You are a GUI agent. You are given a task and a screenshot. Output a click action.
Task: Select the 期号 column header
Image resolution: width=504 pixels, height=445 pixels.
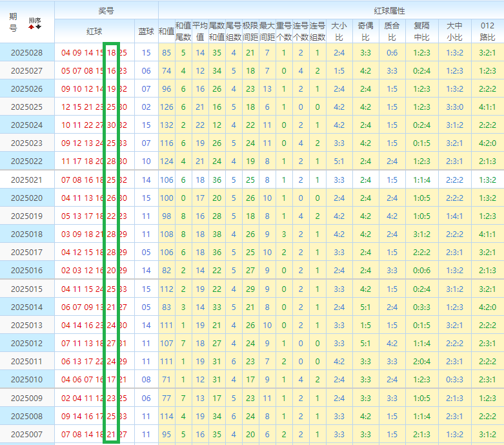pyautogui.click(x=14, y=22)
